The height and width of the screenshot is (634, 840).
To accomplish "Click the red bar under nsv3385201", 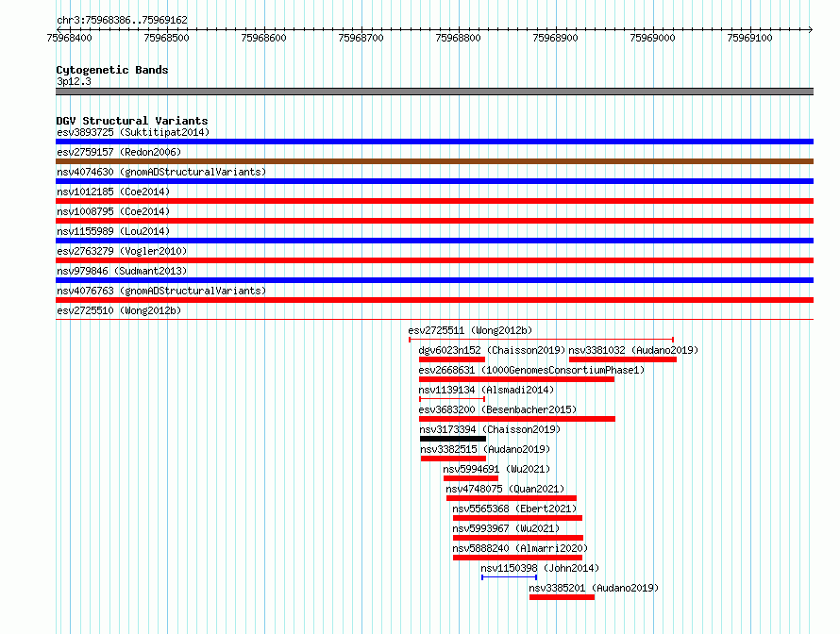I will click(x=562, y=597).
